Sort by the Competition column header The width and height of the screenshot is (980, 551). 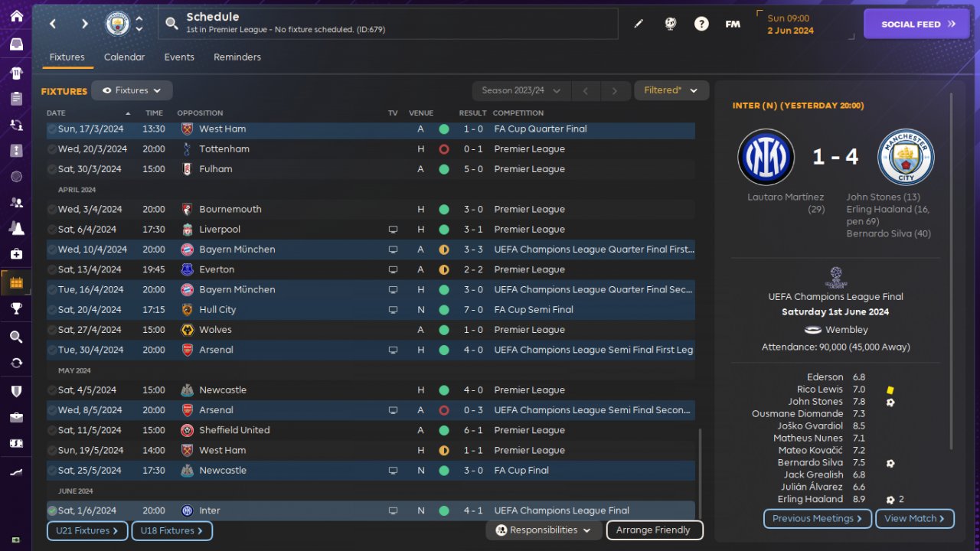518,113
